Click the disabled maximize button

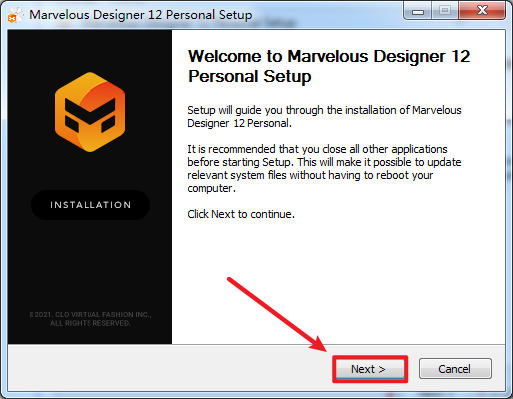click(x=445, y=11)
